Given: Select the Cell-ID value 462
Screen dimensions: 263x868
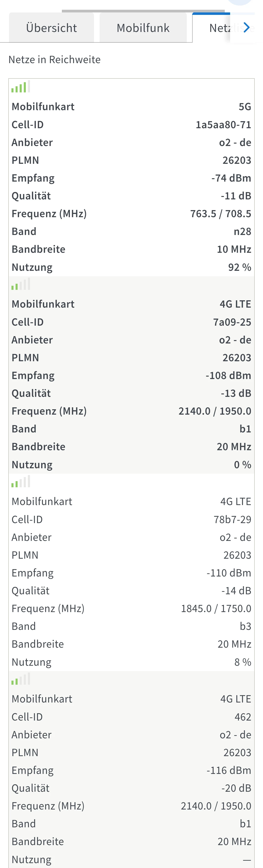Looking at the screenshot, I should pos(243,717).
